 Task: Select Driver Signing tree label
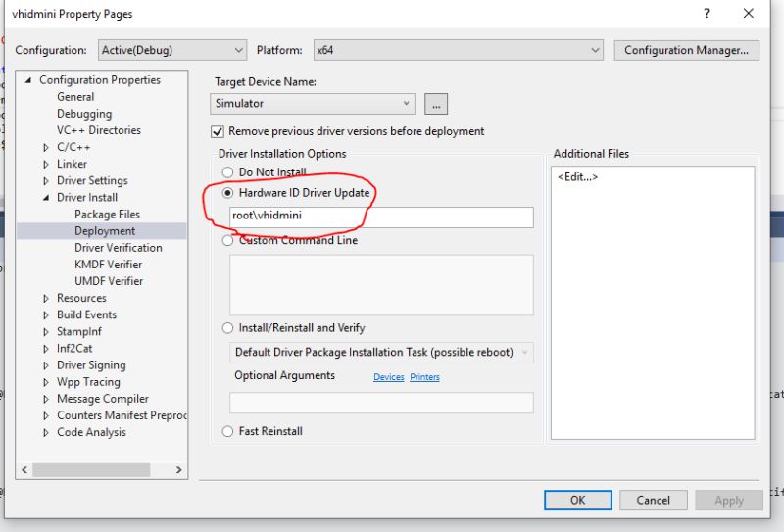91,365
